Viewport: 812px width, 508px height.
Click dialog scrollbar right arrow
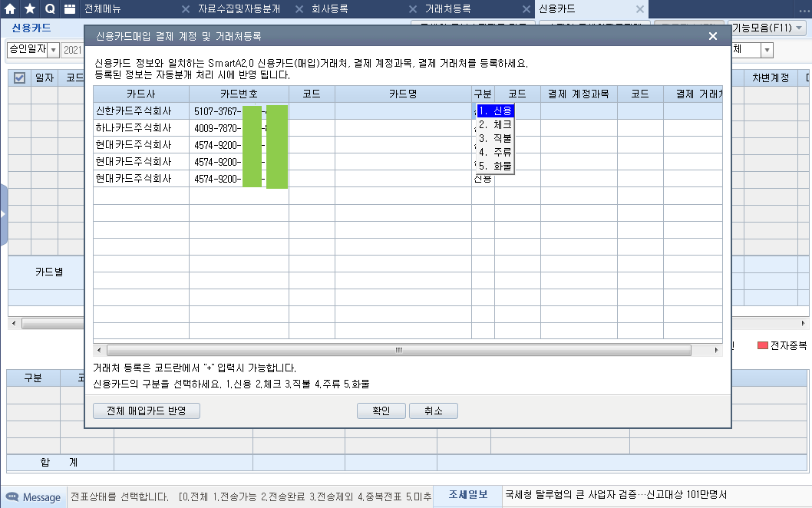click(x=716, y=350)
